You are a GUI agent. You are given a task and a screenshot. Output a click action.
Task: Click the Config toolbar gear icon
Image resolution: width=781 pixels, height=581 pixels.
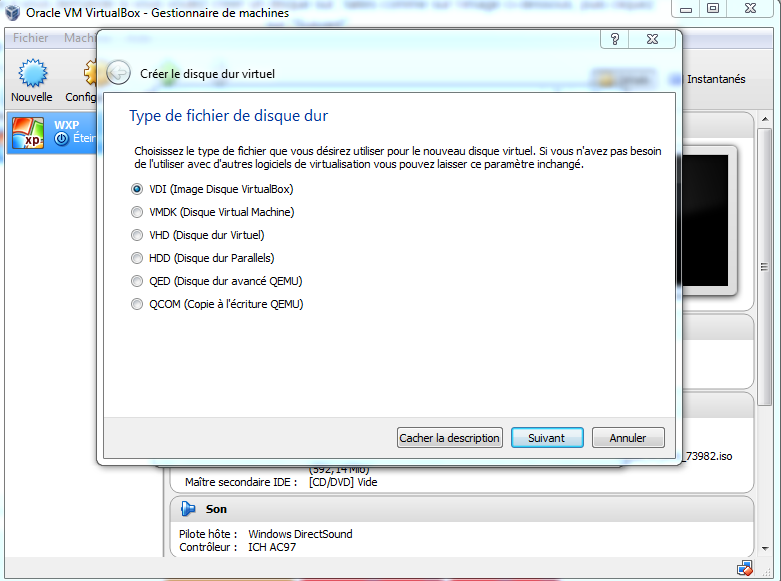90,73
